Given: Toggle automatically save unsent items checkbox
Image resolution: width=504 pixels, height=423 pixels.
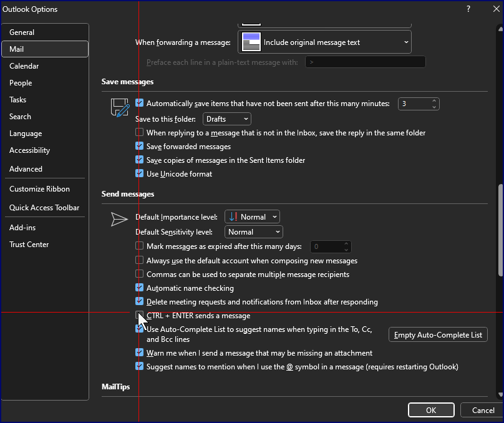Looking at the screenshot, I should click(139, 103).
